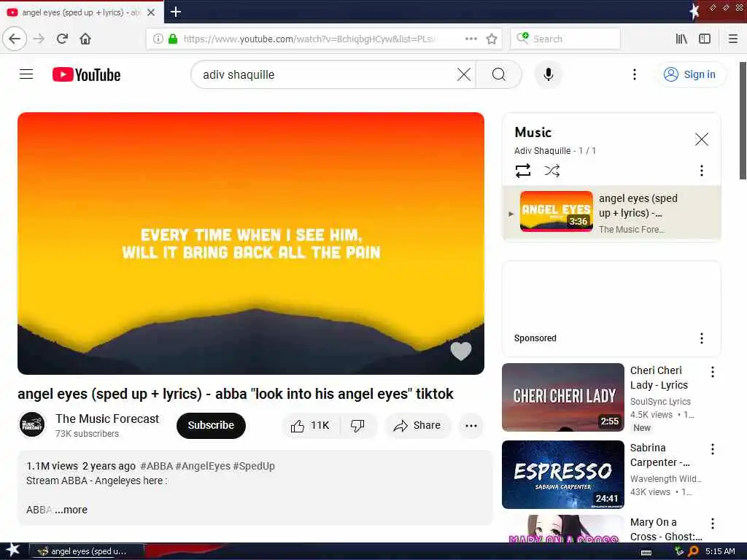Toggle shuffle playlist

pyautogui.click(x=551, y=171)
